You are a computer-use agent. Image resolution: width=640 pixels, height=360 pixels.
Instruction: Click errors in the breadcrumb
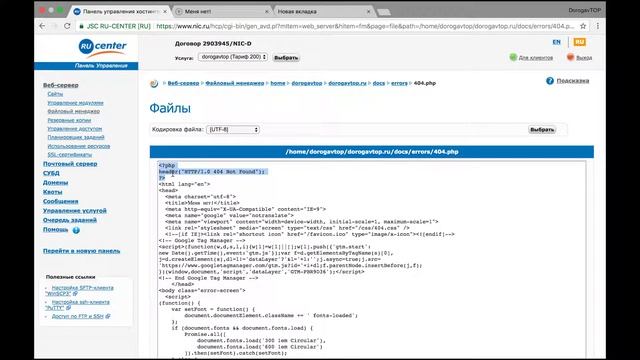coord(399,83)
